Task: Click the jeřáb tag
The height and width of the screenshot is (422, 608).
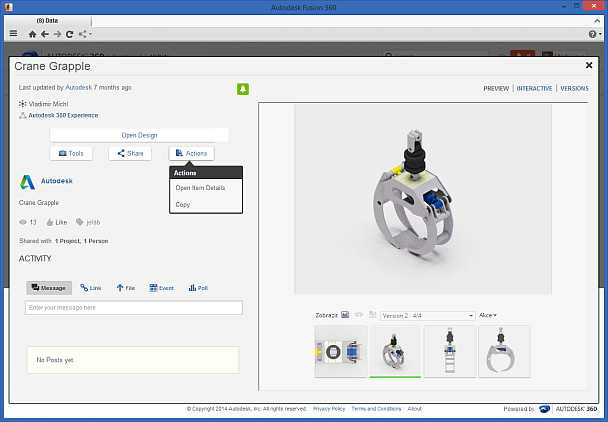Action: pos(88,222)
